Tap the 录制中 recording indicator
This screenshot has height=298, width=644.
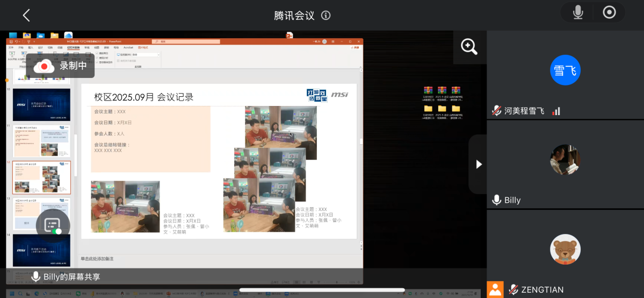pos(60,66)
